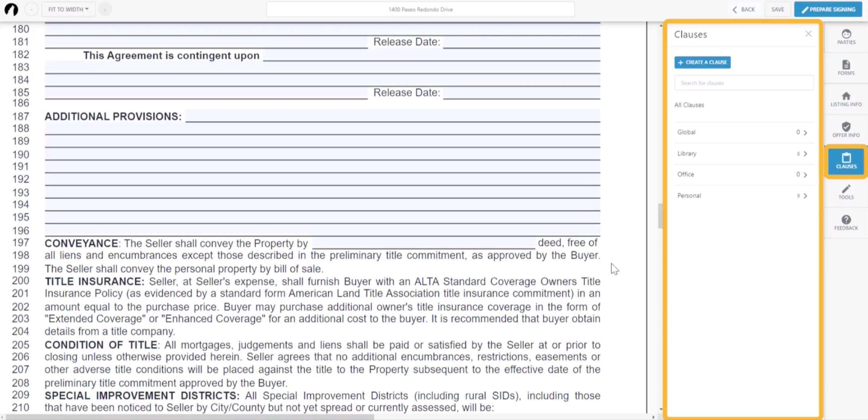Click the Prepare Signing button
The width and height of the screenshot is (868, 420).
click(x=828, y=9)
